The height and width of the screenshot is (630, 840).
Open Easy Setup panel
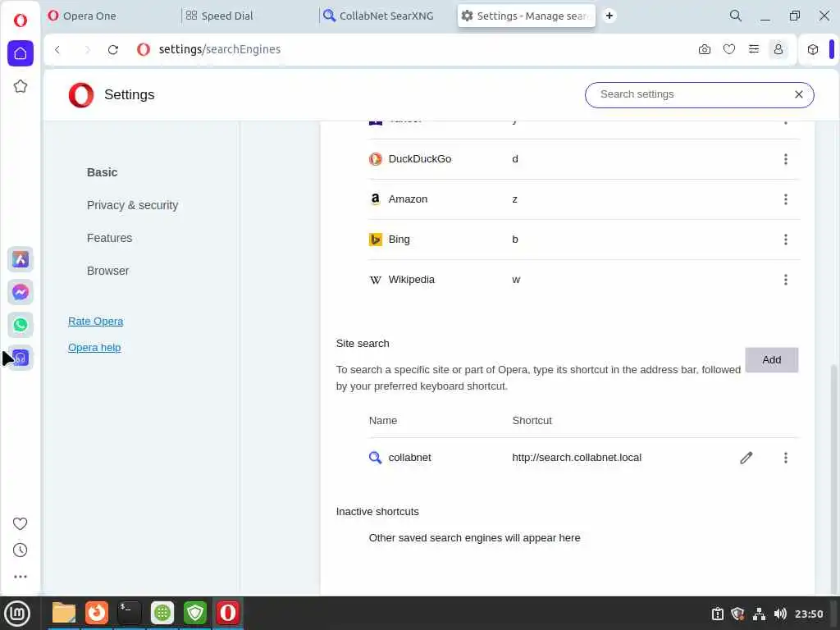tap(754, 49)
